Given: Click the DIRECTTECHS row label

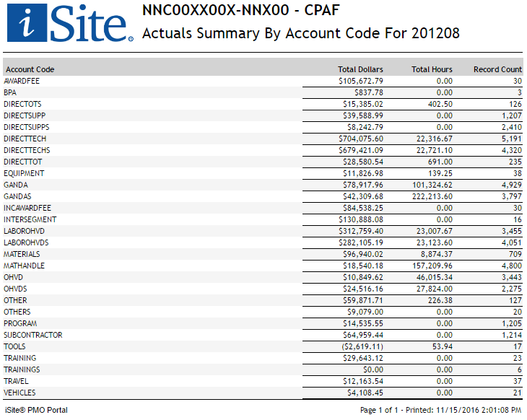Looking at the screenshot, I should [x=27, y=150].
